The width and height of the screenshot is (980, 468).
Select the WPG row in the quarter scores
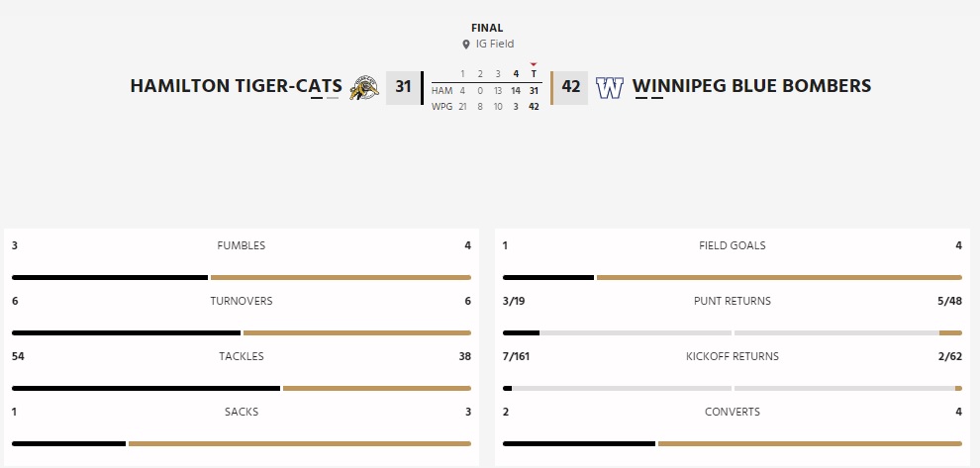441,107
